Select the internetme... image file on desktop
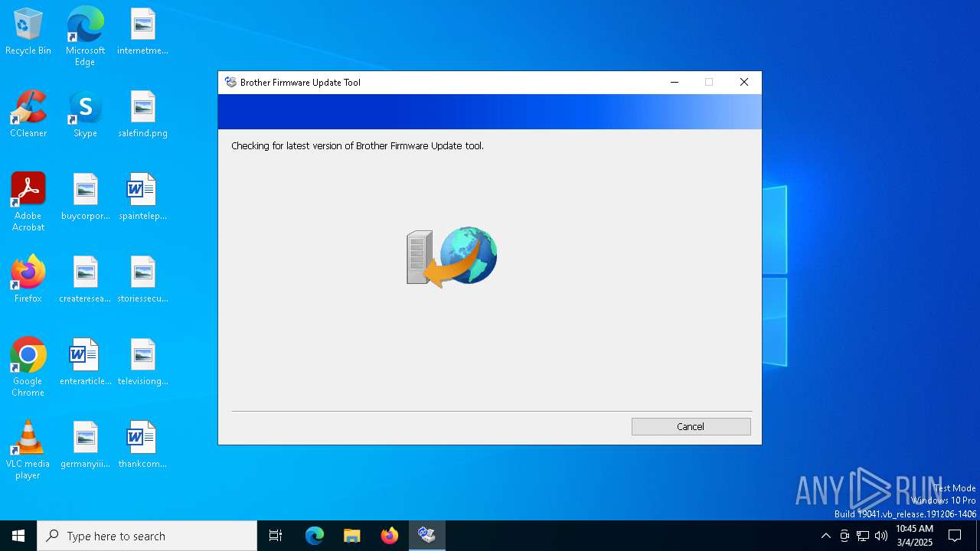The width and height of the screenshot is (980, 551). click(x=142, y=32)
